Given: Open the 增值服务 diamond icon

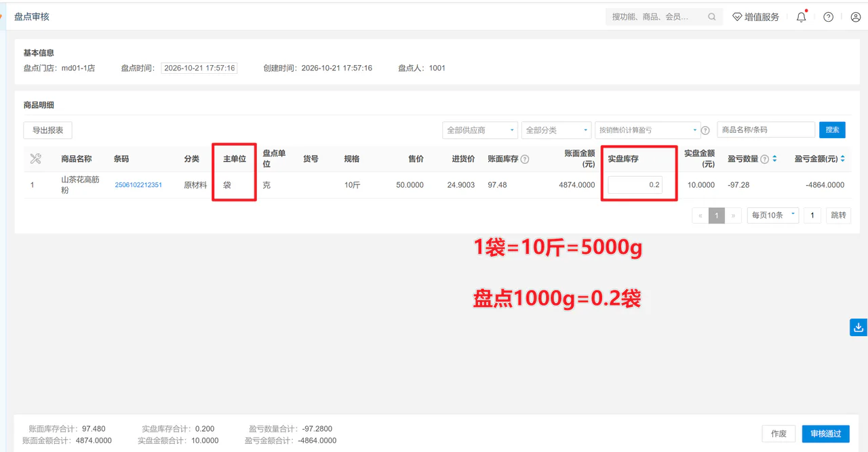Looking at the screenshot, I should tap(737, 17).
